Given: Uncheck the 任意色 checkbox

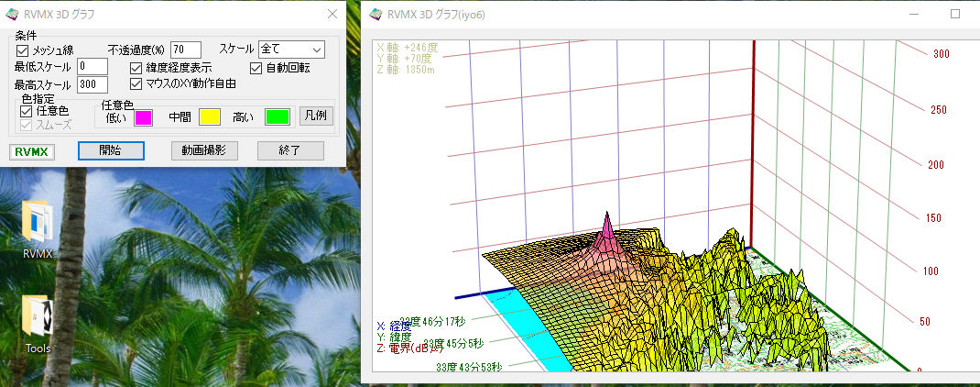Looking at the screenshot, I should [x=26, y=111].
